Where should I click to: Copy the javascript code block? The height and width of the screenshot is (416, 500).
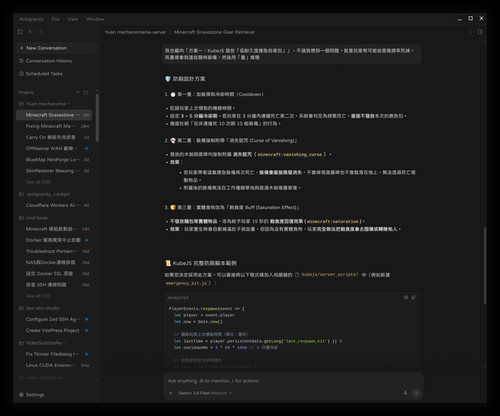(x=414, y=297)
